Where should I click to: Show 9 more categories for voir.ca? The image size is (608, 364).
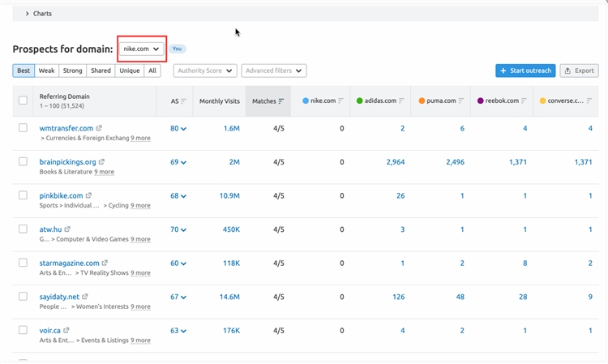pos(140,340)
